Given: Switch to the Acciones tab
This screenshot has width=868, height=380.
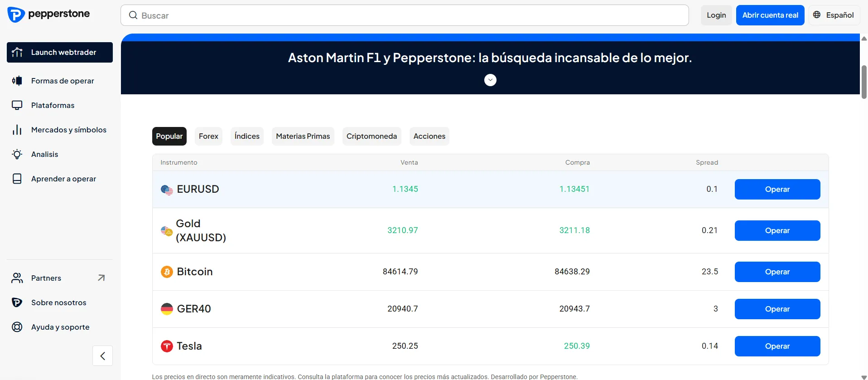Looking at the screenshot, I should point(429,136).
